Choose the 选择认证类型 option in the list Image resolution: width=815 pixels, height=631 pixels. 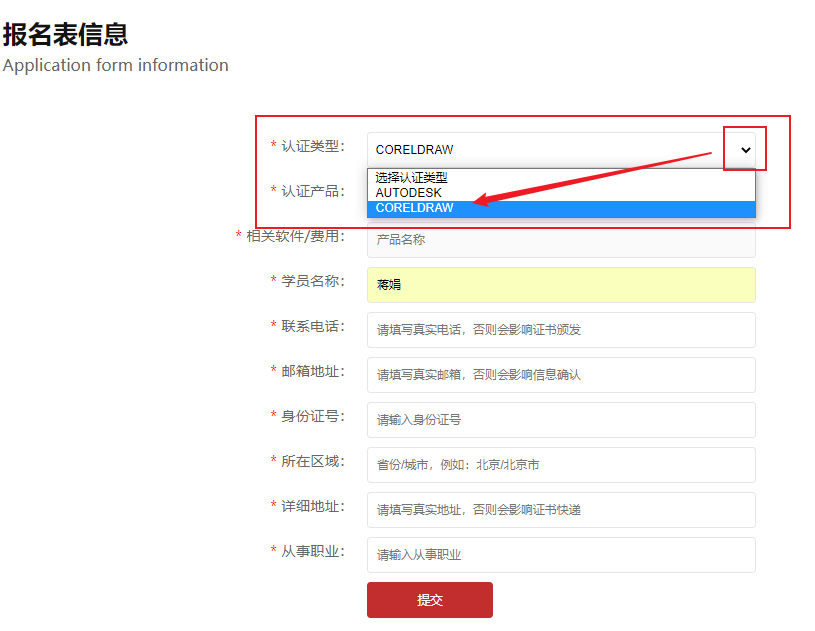[x=561, y=178]
